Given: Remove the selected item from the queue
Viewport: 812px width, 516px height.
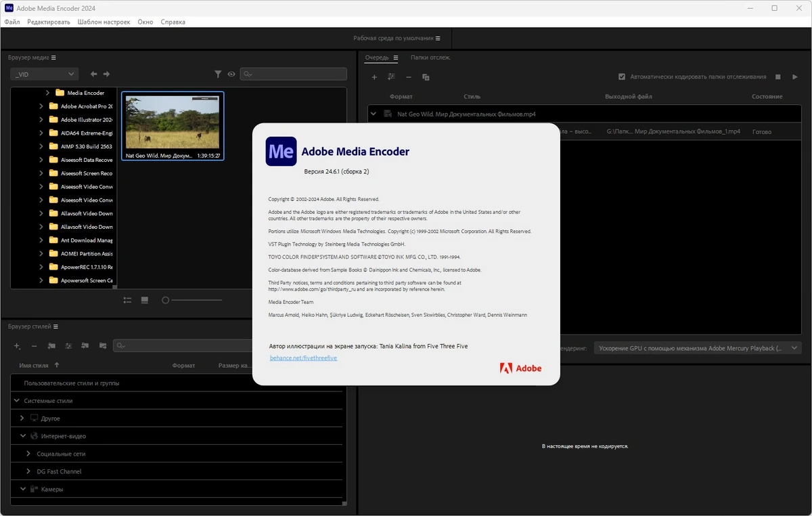Looking at the screenshot, I should [408, 77].
